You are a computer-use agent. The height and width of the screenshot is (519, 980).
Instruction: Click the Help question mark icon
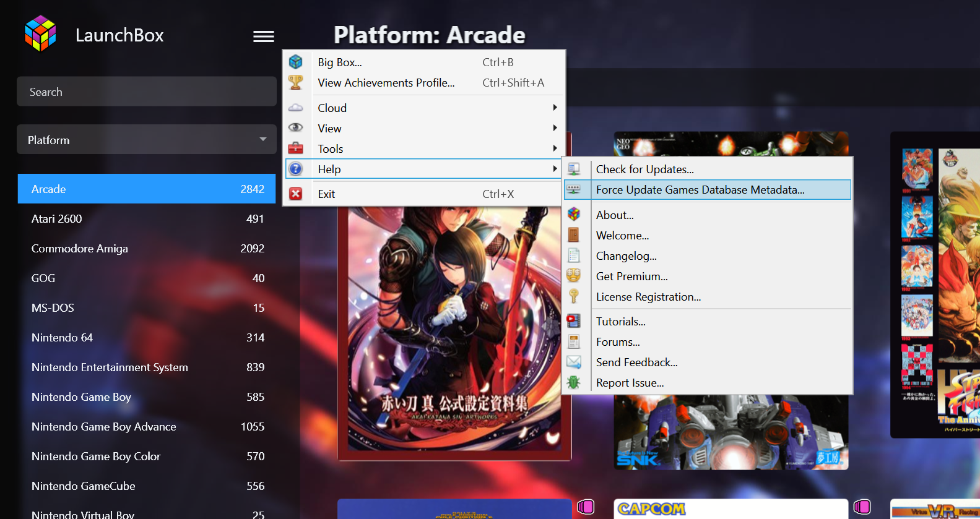pos(296,169)
